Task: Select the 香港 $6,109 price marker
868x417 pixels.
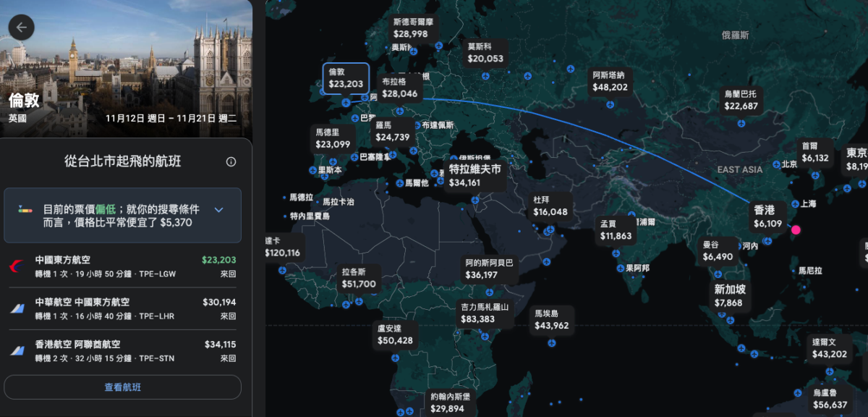Action: point(767,214)
